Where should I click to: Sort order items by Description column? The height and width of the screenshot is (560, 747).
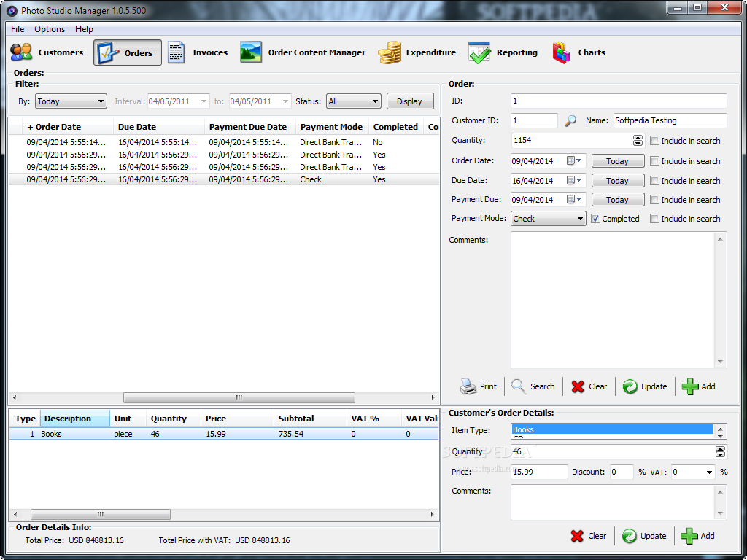click(75, 419)
